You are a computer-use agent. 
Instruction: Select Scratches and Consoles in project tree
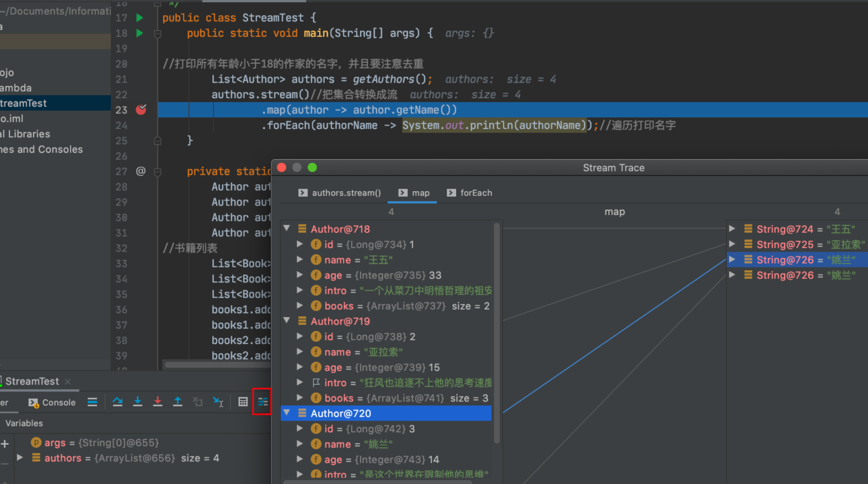41,149
